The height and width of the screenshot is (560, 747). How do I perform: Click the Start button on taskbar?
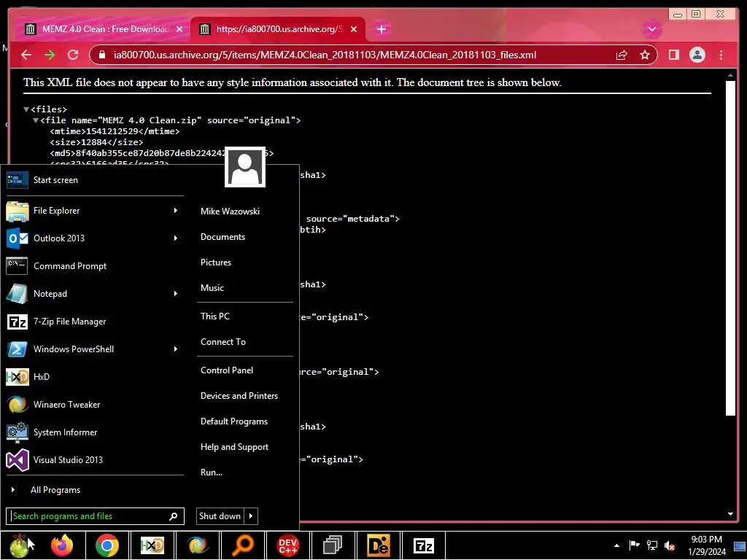click(19, 545)
